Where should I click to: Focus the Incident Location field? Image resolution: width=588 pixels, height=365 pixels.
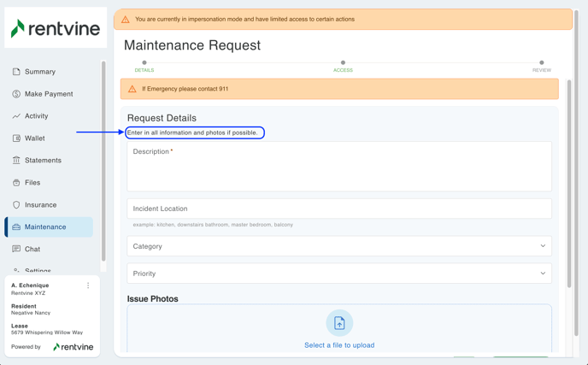339,209
